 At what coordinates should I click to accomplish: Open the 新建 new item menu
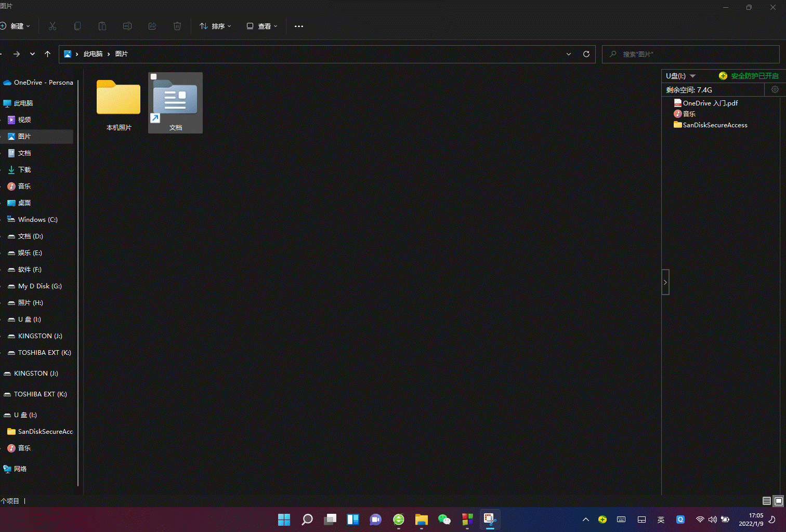[x=16, y=26]
